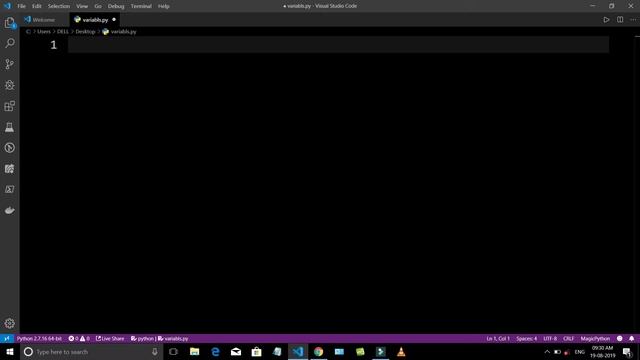Change Spaces: 4 indentation setting
This screenshot has width=640, height=360.
527,338
